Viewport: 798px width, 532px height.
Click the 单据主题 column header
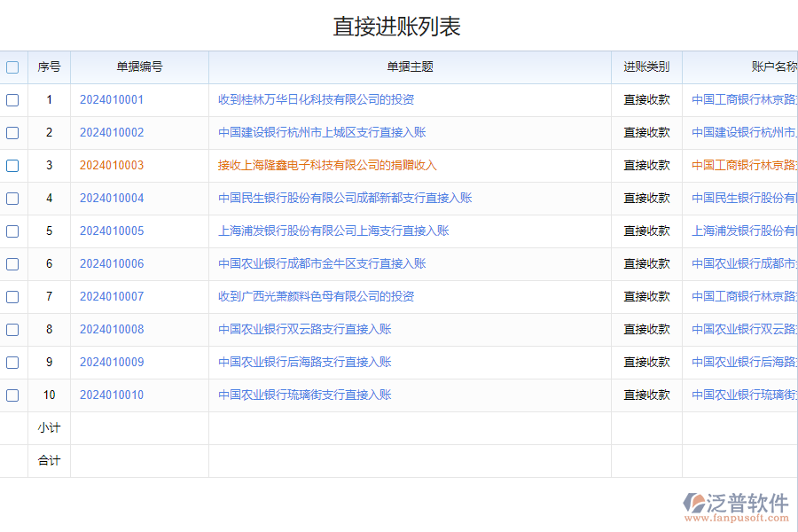410,67
